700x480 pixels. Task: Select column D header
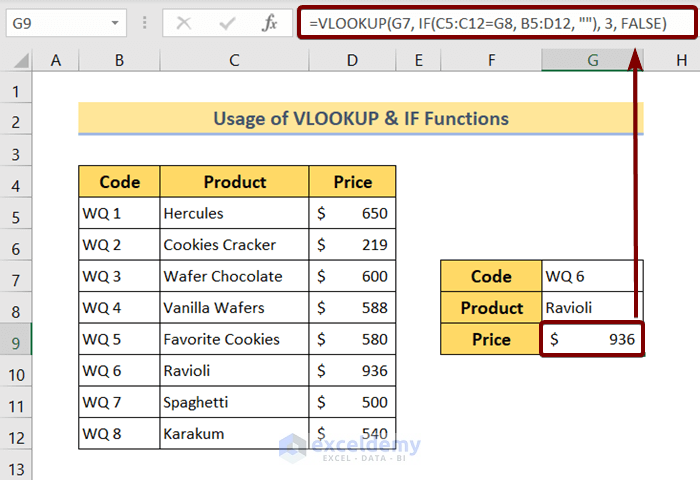(352, 60)
